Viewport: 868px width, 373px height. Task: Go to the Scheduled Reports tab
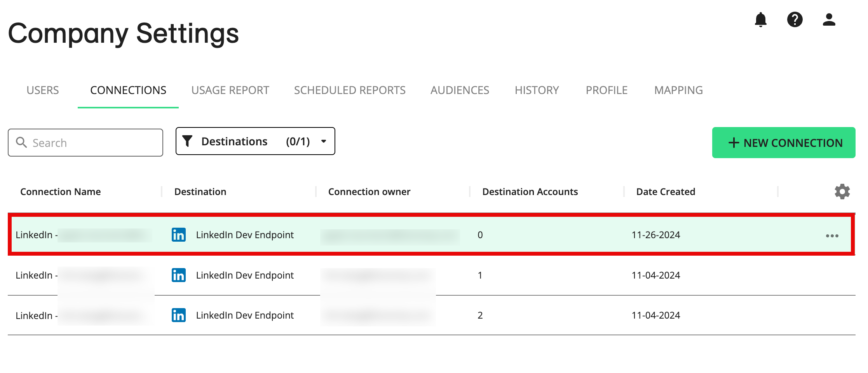350,90
